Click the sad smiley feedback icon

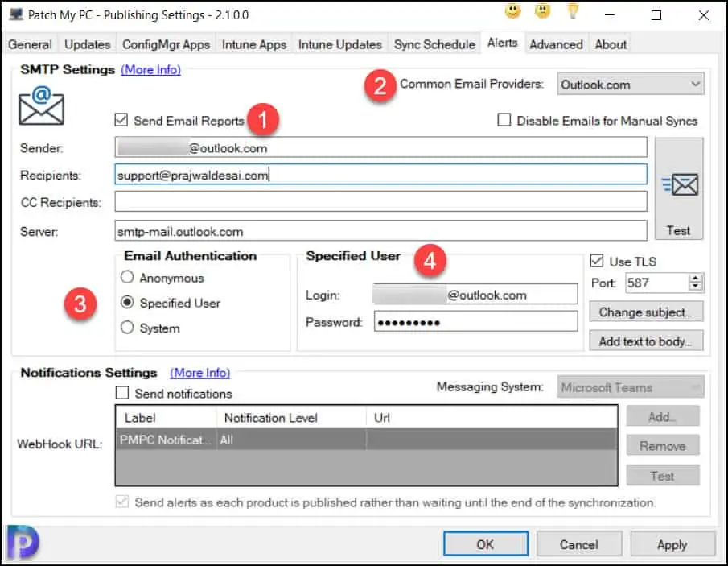[x=542, y=11]
